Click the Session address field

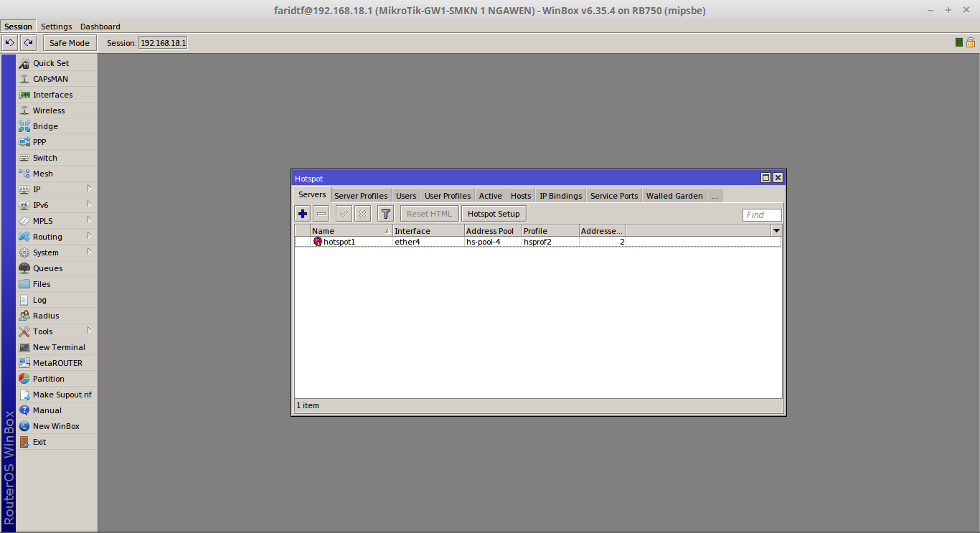click(x=163, y=43)
